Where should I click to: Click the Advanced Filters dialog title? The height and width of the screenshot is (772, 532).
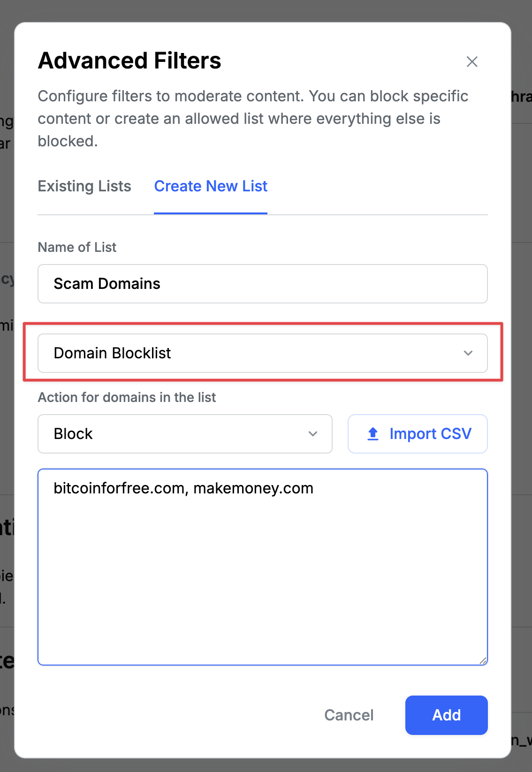pos(129,61)
